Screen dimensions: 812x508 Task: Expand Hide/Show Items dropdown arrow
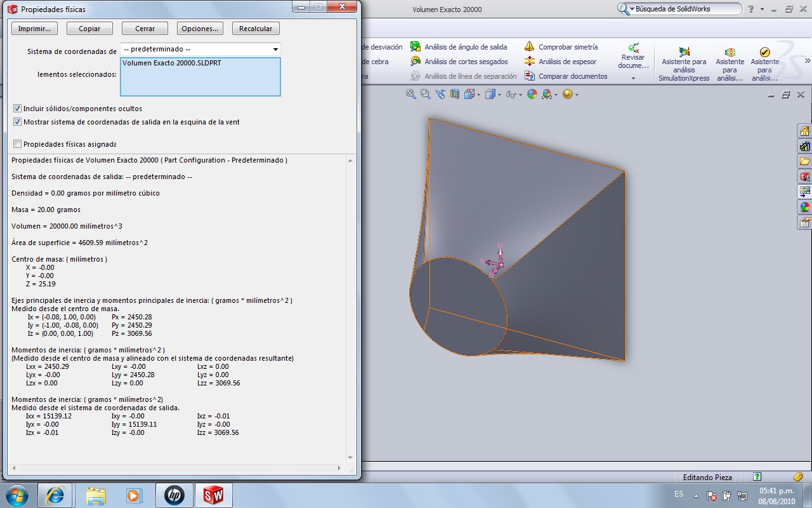[x=520, y=95]
